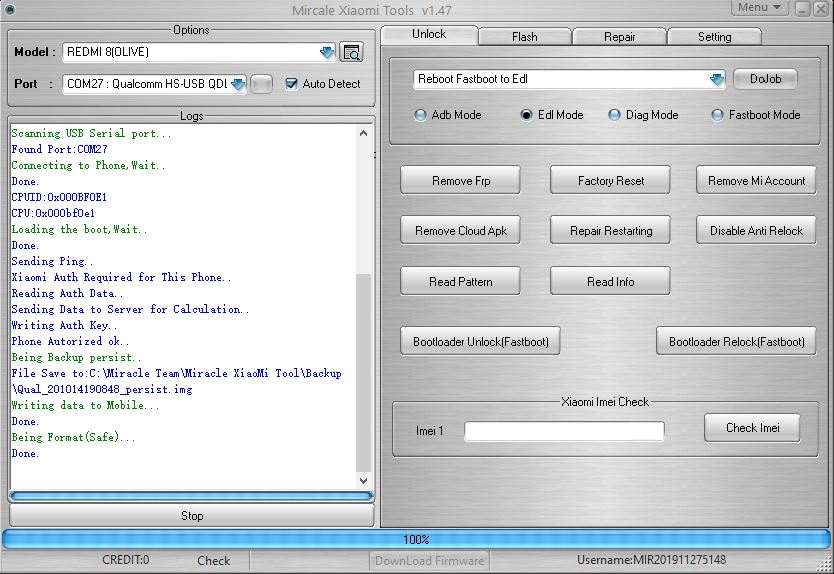Click the logs vertical scrollbar thumb
The width and height of the screenshot is (834, 574).
[363, 372]
